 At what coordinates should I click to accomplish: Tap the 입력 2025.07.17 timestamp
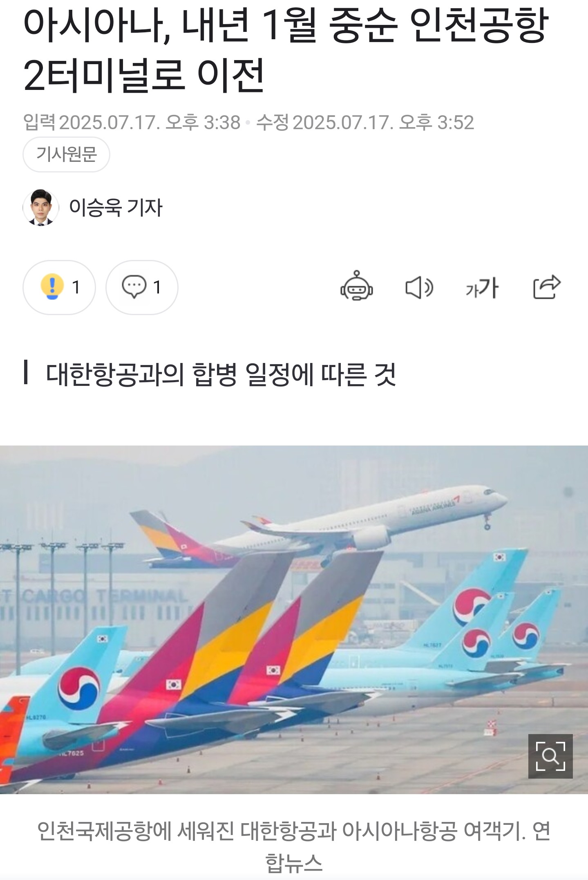coord(132,122)
